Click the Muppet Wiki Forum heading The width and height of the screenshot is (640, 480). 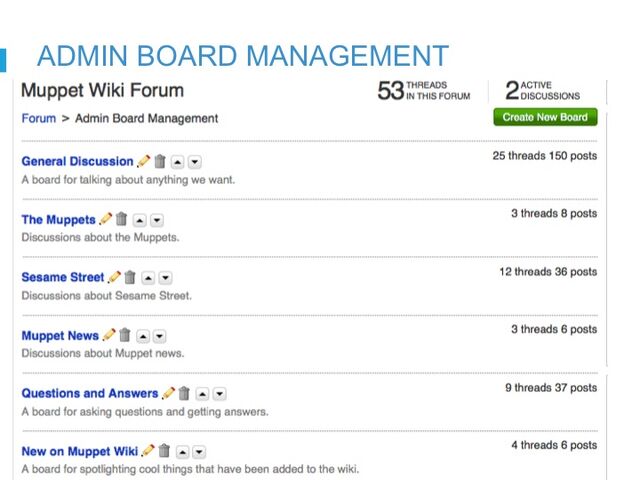[x=102, y=90]
